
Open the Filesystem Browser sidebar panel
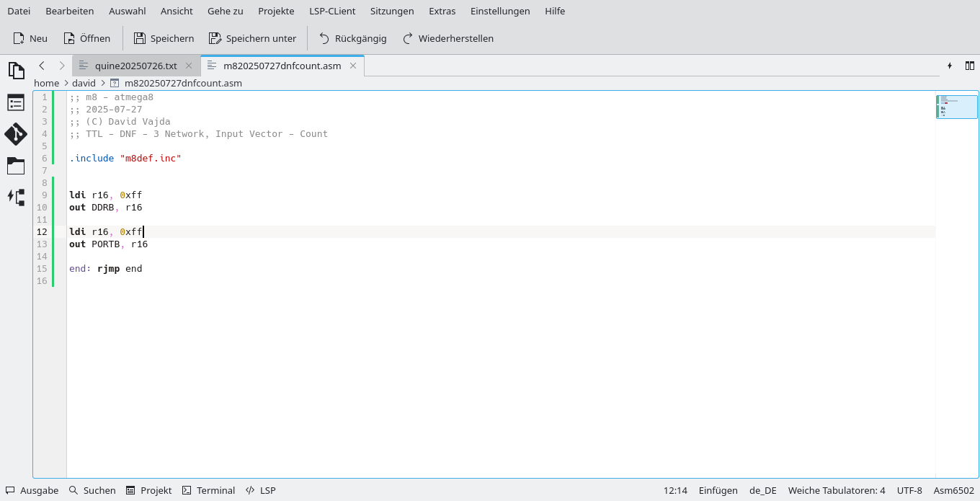pyautogui.click(x=16, y=166)
